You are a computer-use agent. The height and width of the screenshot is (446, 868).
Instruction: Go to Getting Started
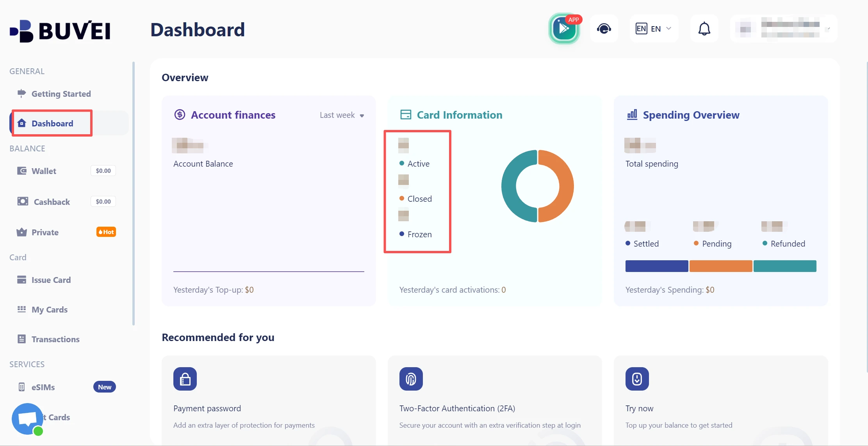click(x=61, y=94)
